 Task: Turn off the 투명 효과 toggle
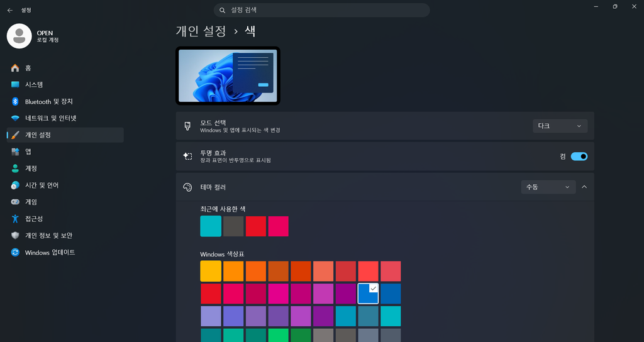[x=579, y=157]
